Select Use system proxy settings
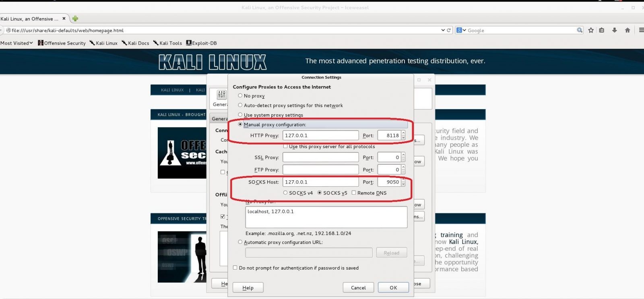 click(240, 115)
